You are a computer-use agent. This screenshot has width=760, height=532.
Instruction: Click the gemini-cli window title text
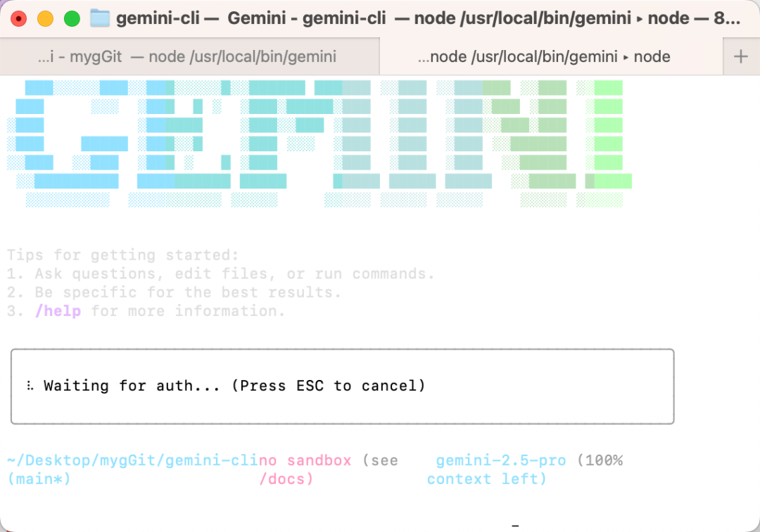428,18
